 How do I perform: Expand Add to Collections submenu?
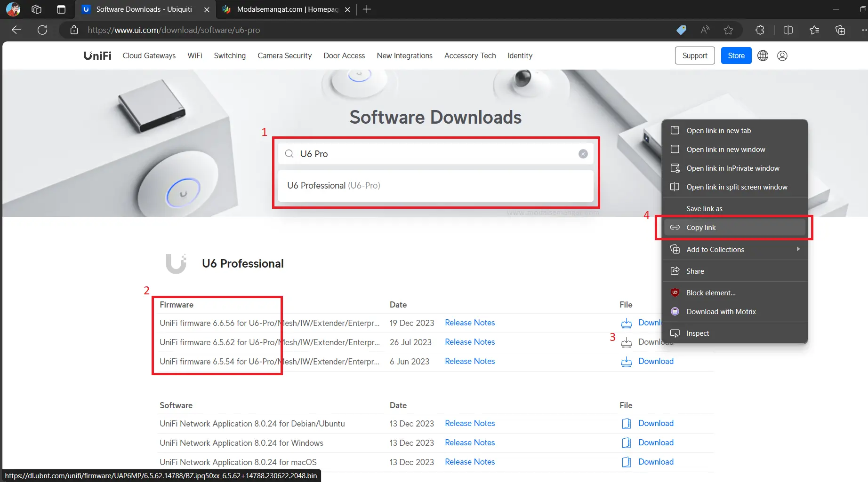(x=735, y=250)
